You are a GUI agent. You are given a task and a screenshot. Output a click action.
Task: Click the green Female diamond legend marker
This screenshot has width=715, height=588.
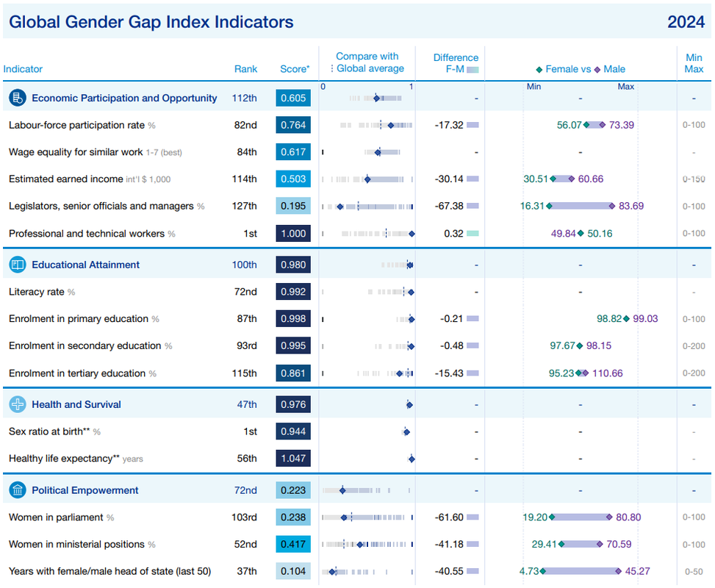point(539,69)
